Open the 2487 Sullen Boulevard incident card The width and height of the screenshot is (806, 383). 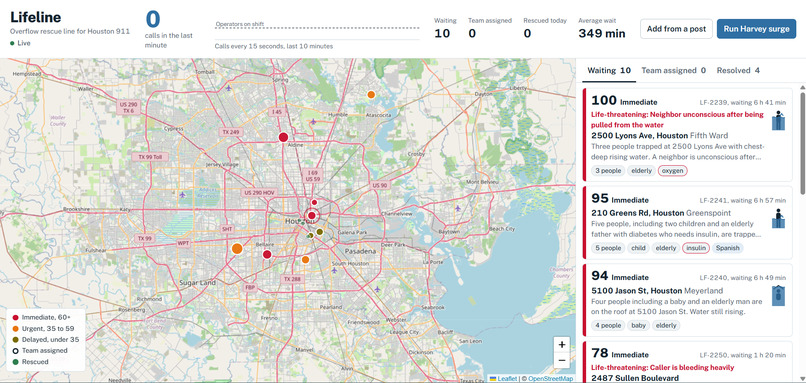(x=687, y=362)
